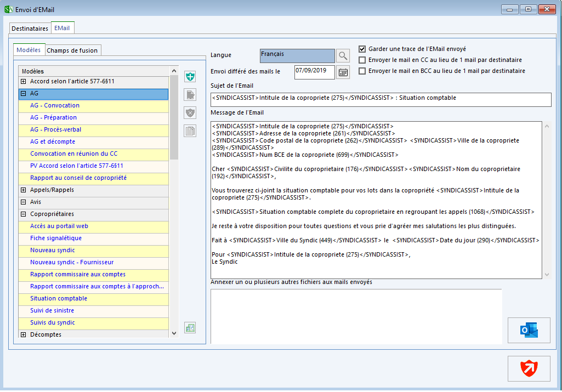Click model list scrollbar down arrow
Viewport: 562px width, 392px height.
point(174,333)
